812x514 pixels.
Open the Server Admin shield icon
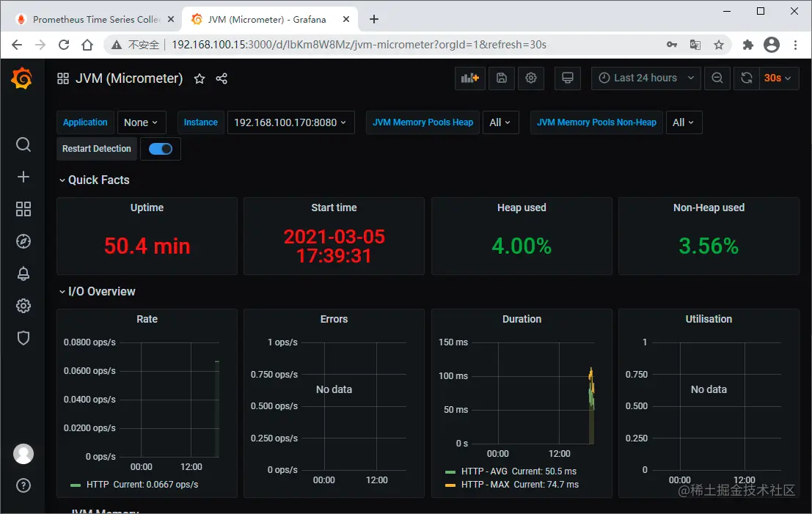(x=23, y=338)
